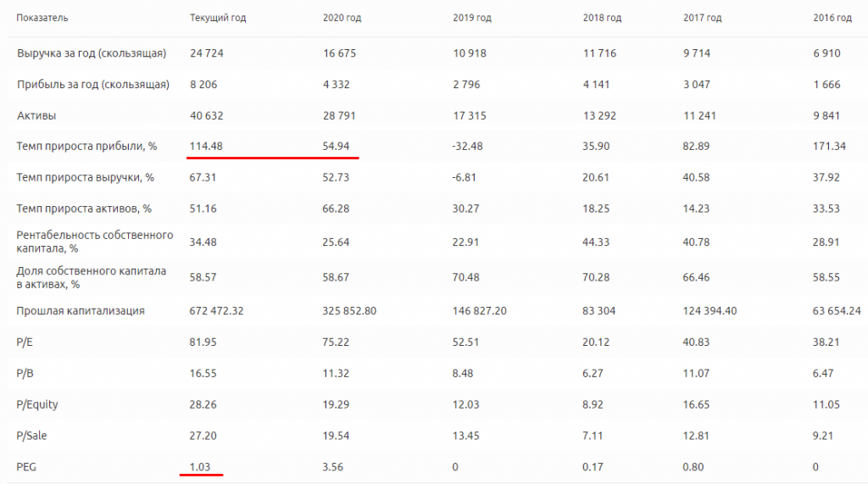Click the underlined PEG value 1.03
The image size is (868, 484).
(x=199, y=465)
